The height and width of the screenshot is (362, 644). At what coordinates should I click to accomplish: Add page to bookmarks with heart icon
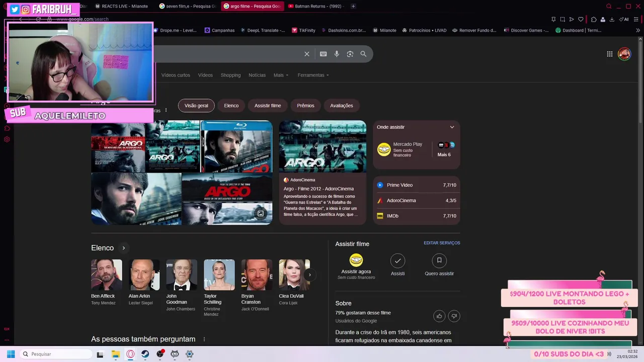(581, 19)
